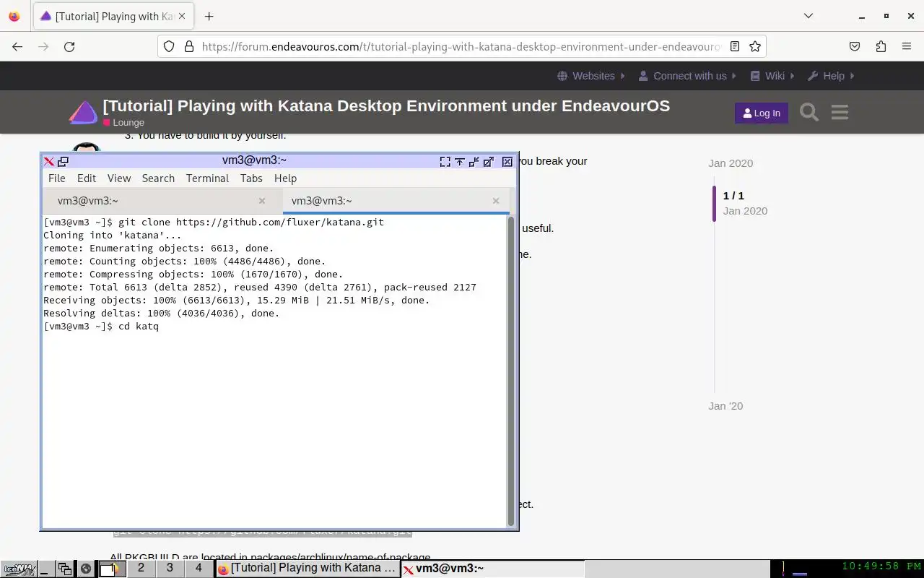The image size is (924, 578).
Task: Open the list all tabs dropdown
Action: [808, 16]
